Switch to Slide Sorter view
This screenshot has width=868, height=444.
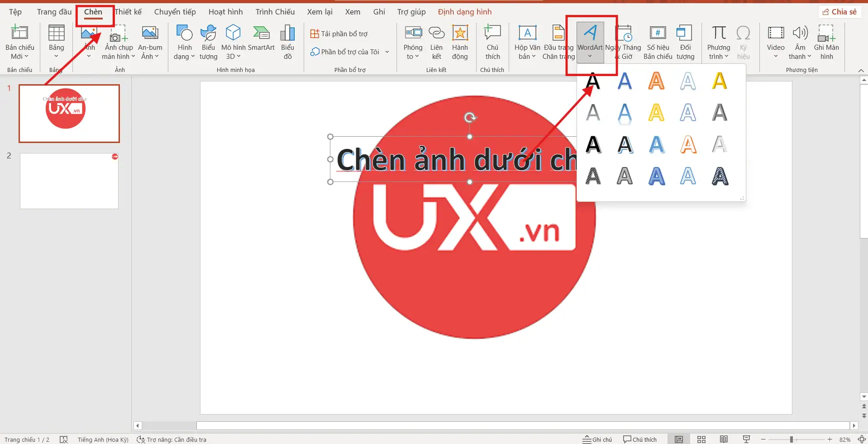pos(701,439)
